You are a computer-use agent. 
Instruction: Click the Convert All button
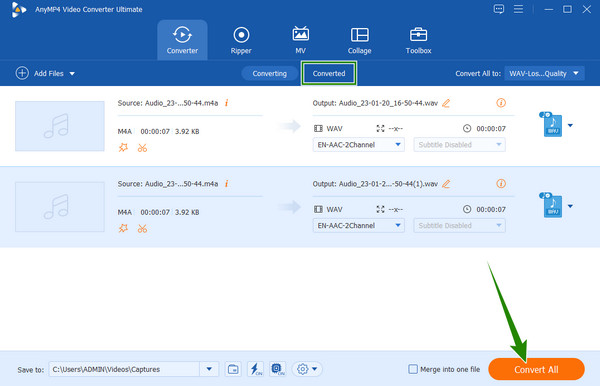point(536,369)
